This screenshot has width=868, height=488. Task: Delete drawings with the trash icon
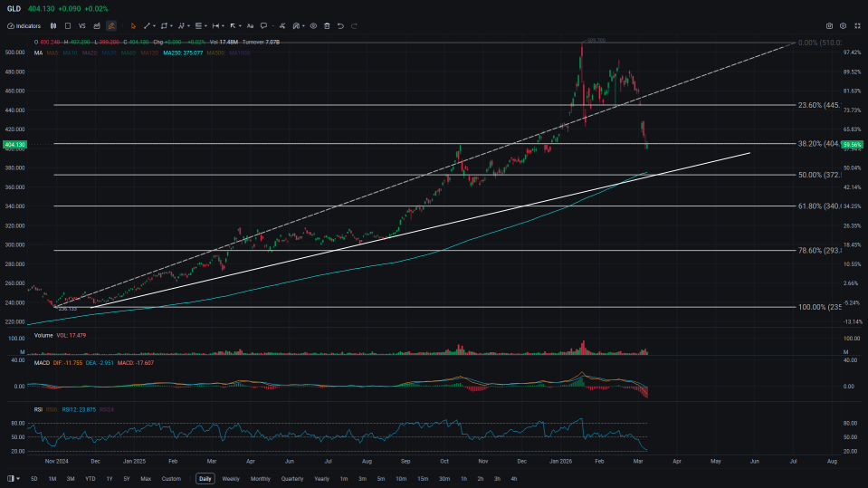(327, 26)
